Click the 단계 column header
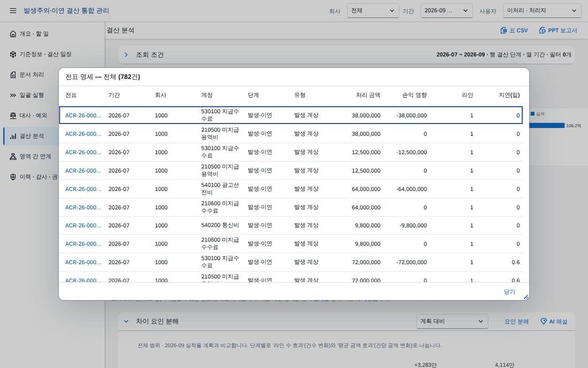Viewport: 588px width, 368px height. (253, 95)
